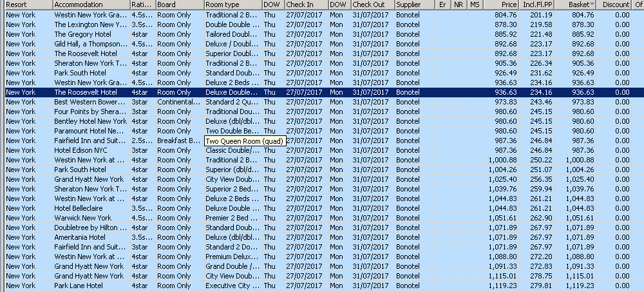Click the MS column header
The height and width of the screenshot is (292, 644).
(x=475, y=5)
